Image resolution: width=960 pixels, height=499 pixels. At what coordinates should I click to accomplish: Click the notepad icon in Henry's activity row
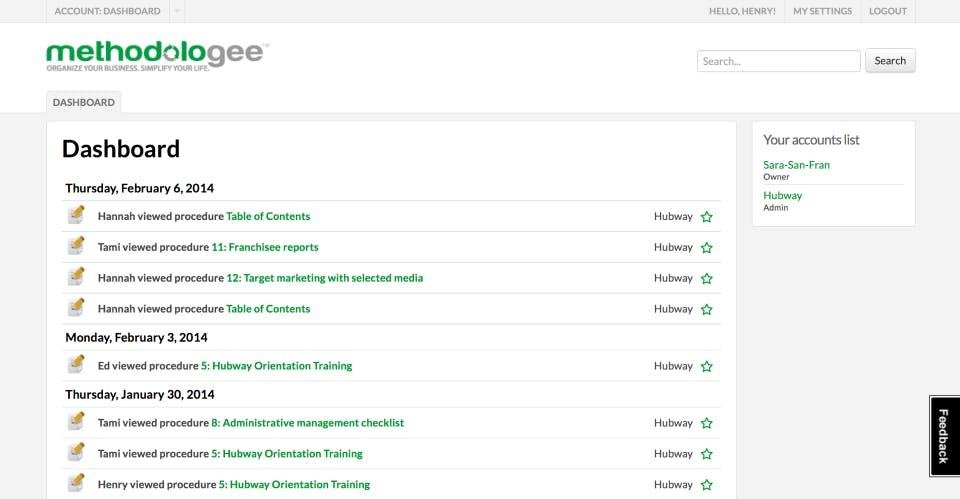[76, 482]
